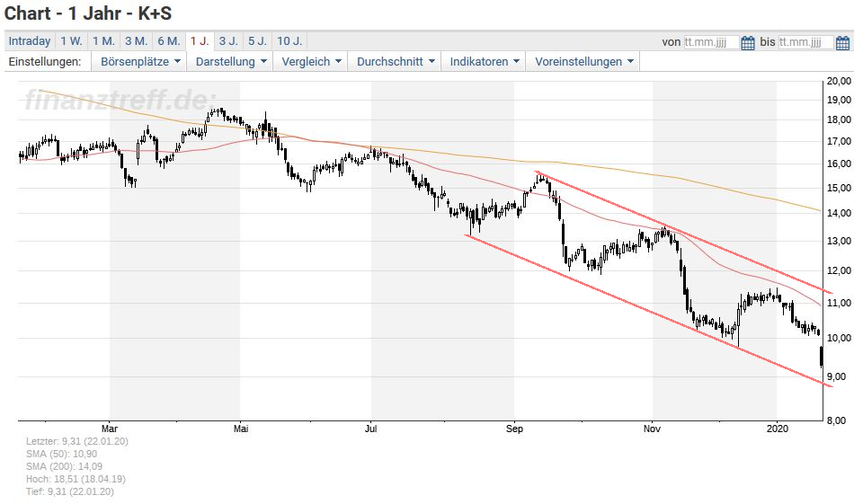Open the Börsenplätze dropdown
Image resolution: width=854 pixels, height=504 pixels.
(x=139, y=61)
